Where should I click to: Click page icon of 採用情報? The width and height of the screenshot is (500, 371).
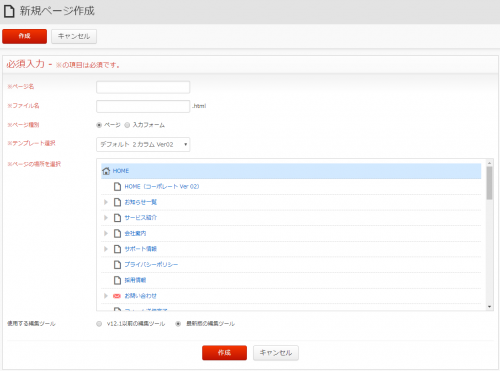tap(117, 280)
